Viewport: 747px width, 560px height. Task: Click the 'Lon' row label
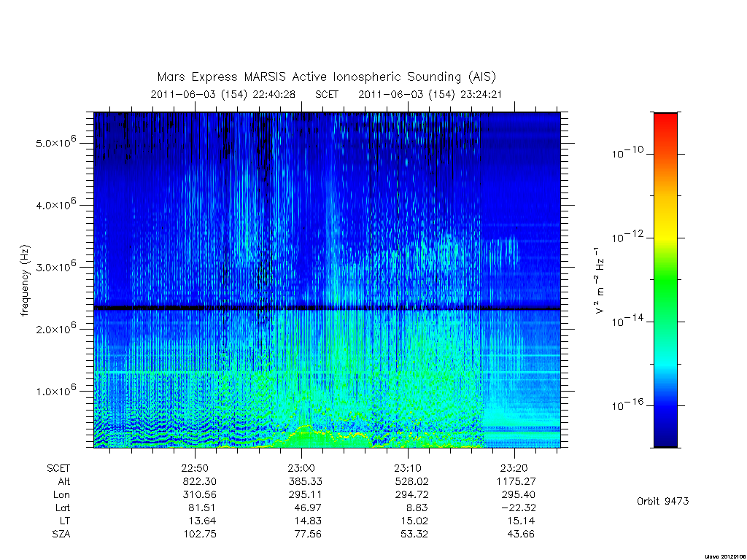pos(61,495)
